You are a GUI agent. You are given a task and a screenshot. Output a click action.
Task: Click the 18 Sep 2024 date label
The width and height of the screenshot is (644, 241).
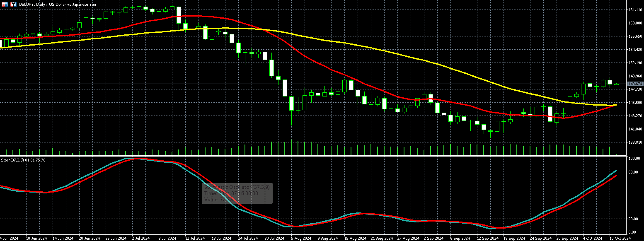[x=514, y=239]
